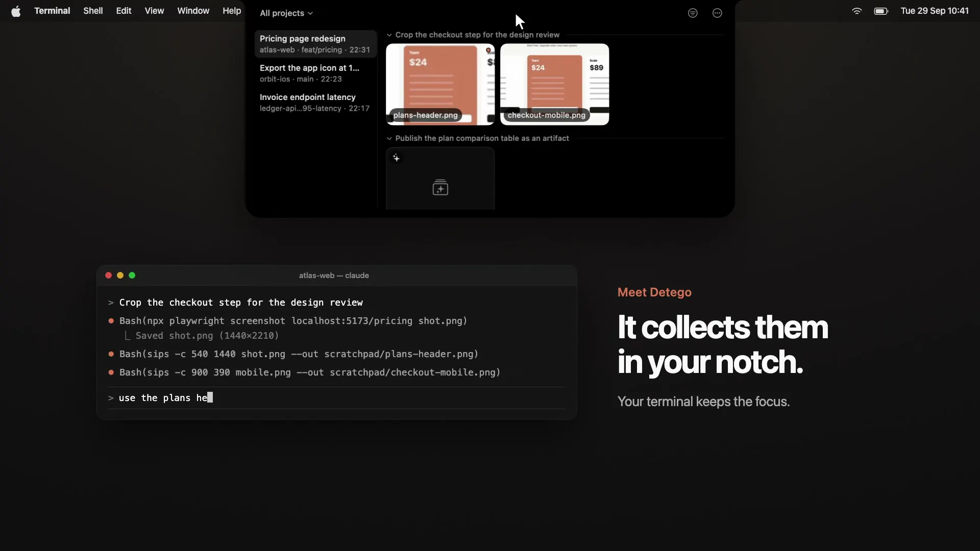Click the It collects them in your notch headline
The image size is (980, 551).
pyautogui.click(x=722, y=344)
